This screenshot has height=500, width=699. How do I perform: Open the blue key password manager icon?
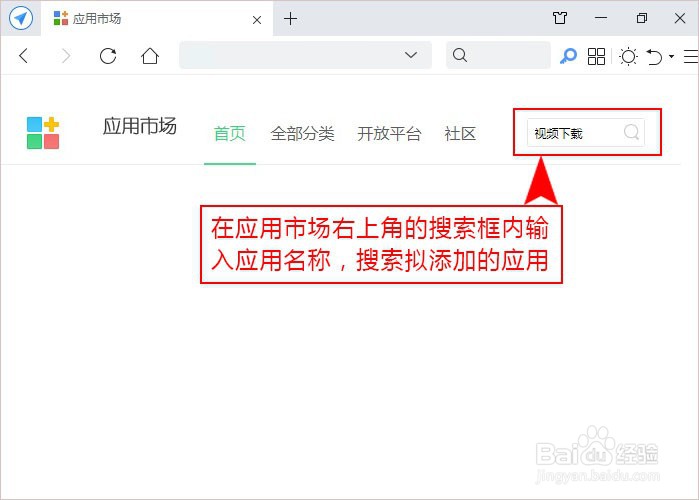click(x=568, y=56)
